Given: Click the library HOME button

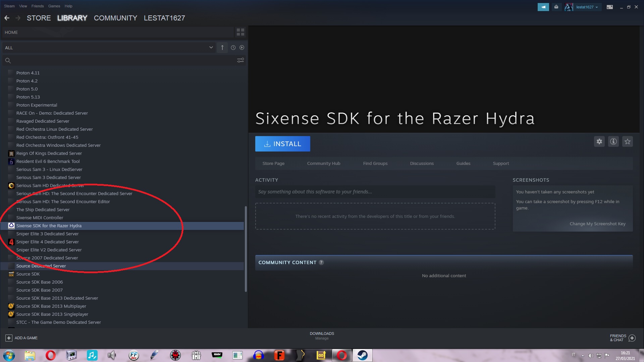Looking at the screenshot, I should (118, 32).
